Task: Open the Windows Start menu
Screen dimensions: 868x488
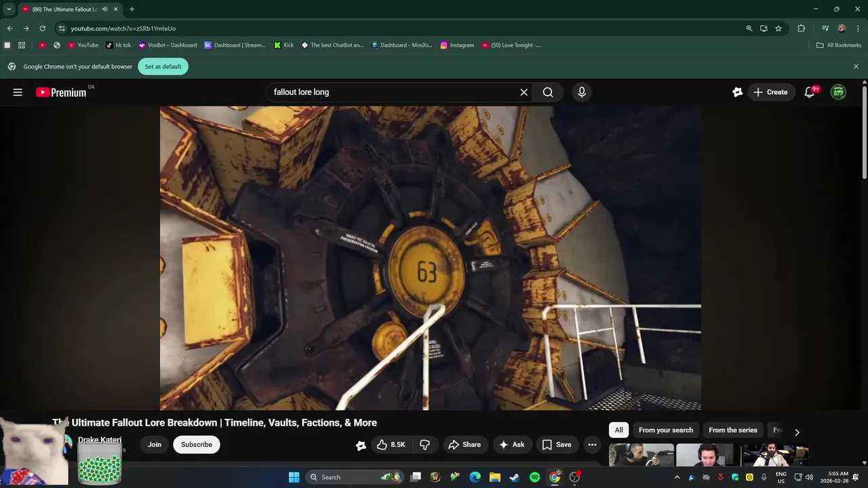Action: tap(294, 477)
